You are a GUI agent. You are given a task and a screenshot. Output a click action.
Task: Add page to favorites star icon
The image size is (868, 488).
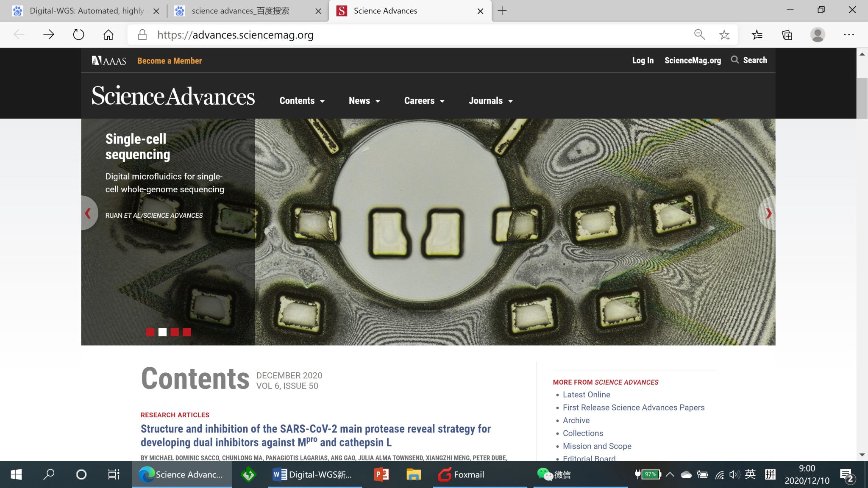[x=724, y=35]
